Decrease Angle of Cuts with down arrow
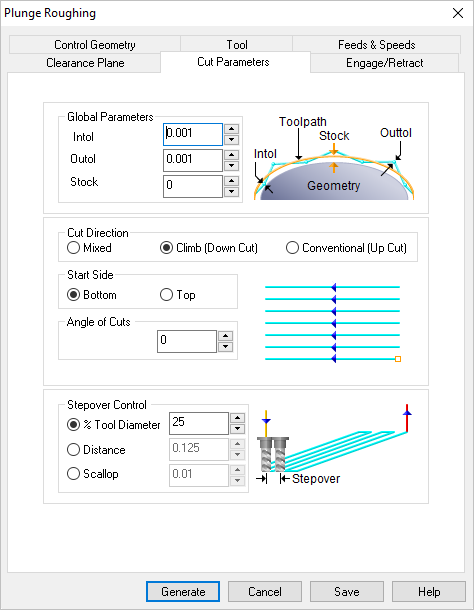Image resolution: width=474 pixels, height=610 pixels. point(225,347)
